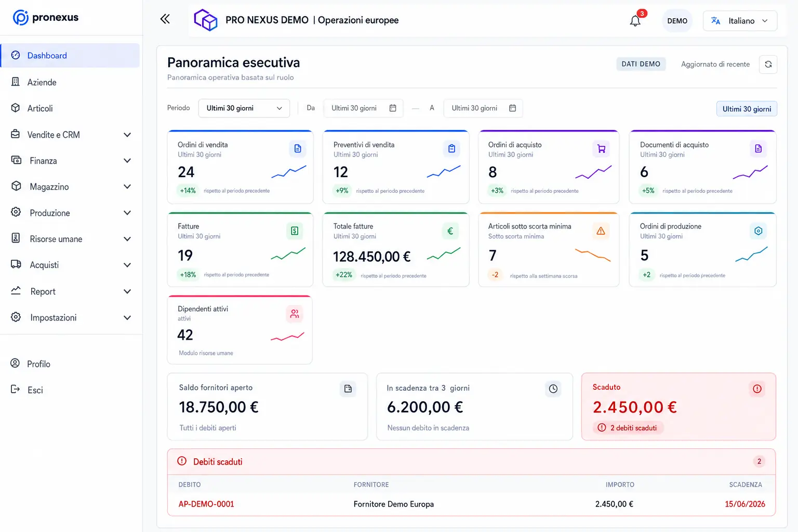Click the Dashboard gauge icon
798x532 pixels.
click(16, 55)
